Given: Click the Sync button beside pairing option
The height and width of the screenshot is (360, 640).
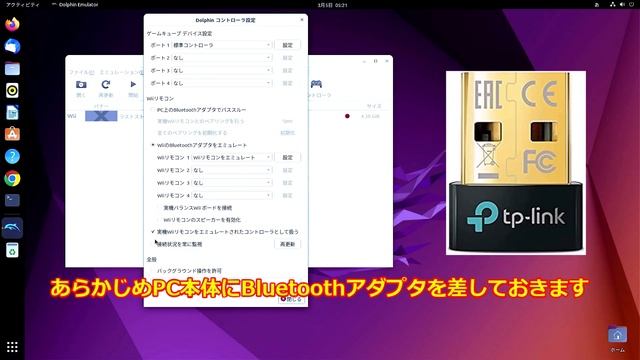Looking at the screenshot, I should [x=287, y=121].
